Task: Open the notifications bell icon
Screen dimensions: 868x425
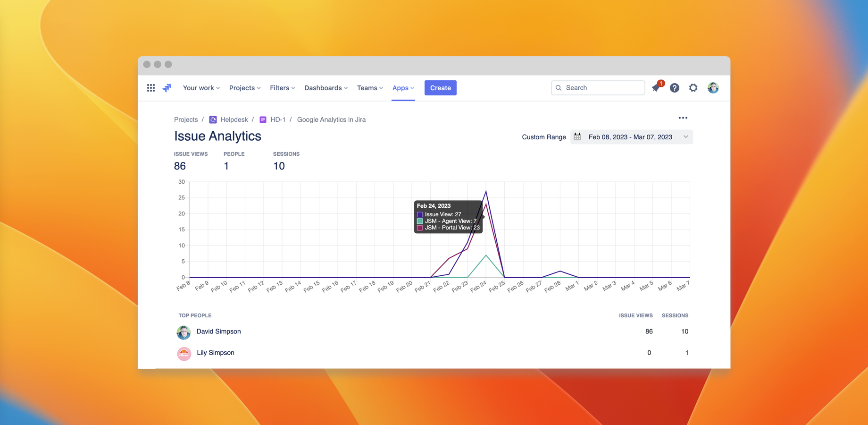Action: tap(656, 88)
